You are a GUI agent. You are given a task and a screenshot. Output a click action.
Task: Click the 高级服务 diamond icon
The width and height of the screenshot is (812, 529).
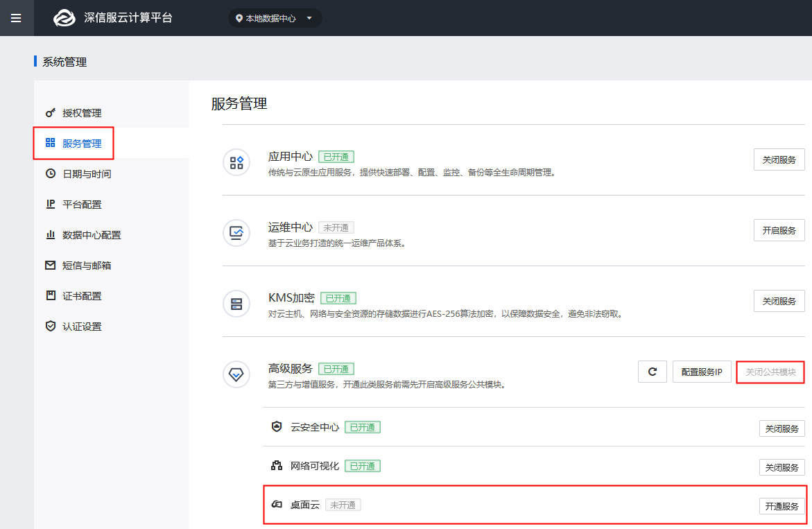(x=236, y=374)
